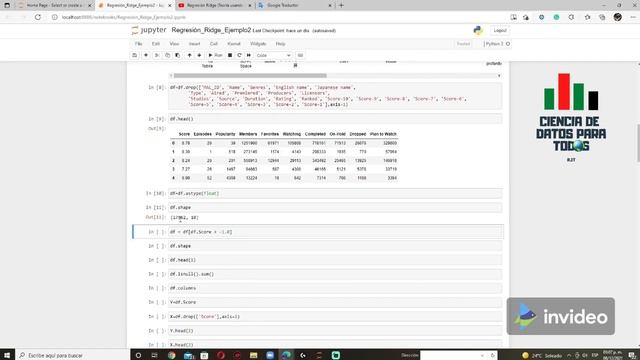Switch to the Home Page browser tab
The width and height of the screenshot is (640, 360).
tap(54, 5)
